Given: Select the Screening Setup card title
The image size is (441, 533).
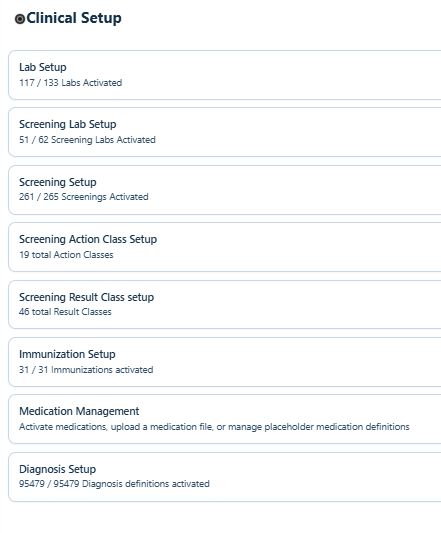Looking at the screenshot, I should click(x=57, y=182).
